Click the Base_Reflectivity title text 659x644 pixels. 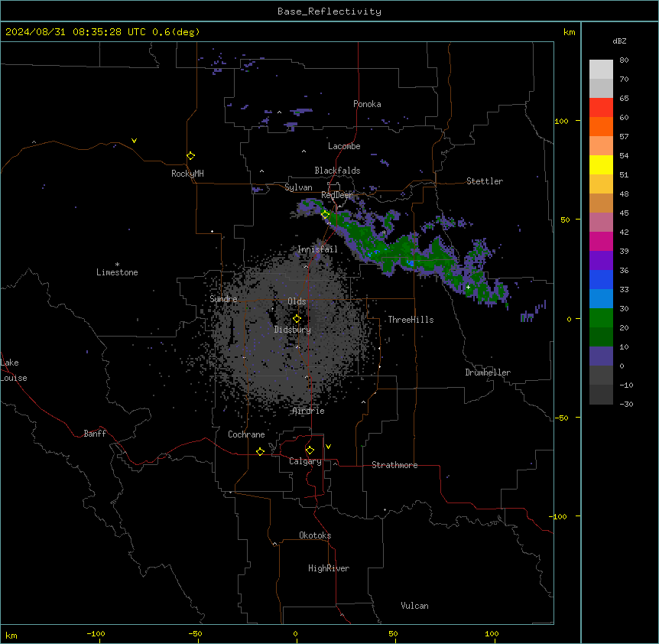tap(329, 11)
